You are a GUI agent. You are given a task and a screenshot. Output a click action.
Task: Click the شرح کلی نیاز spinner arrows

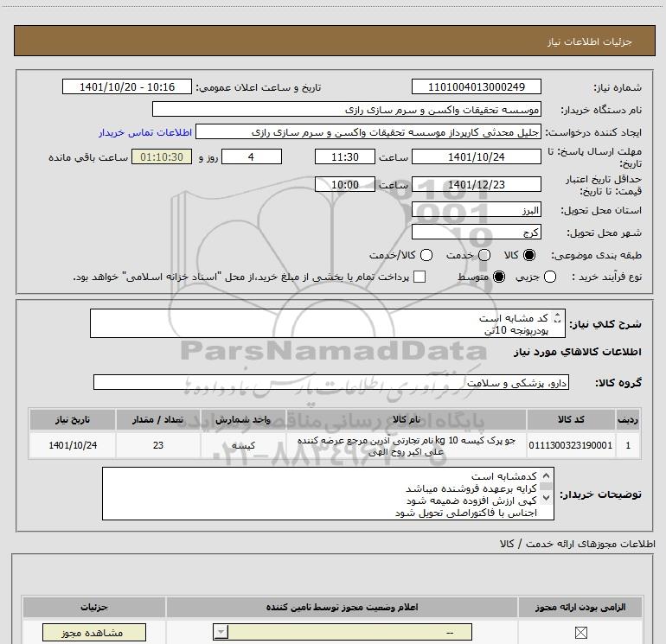point(558,317)
